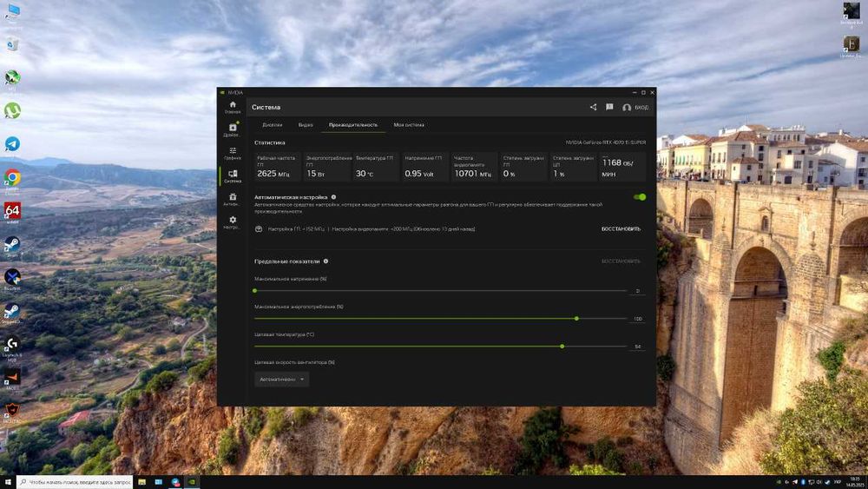Image resolution: width=868 pixels, height=489 pixels.
Task: Toggle the Автоматическая настройка switch off
Action: coord(640,196)
